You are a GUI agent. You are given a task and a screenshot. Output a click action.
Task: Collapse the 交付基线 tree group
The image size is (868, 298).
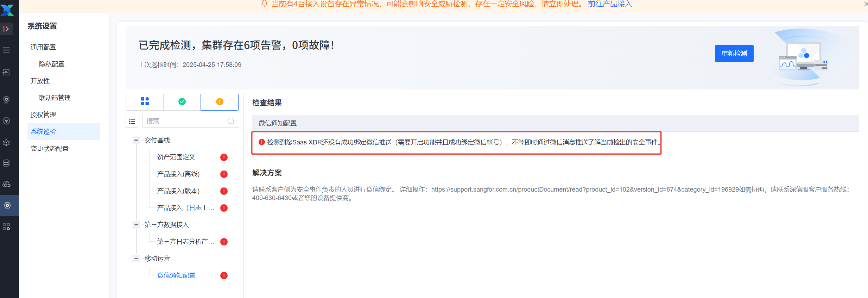(136, 140)
